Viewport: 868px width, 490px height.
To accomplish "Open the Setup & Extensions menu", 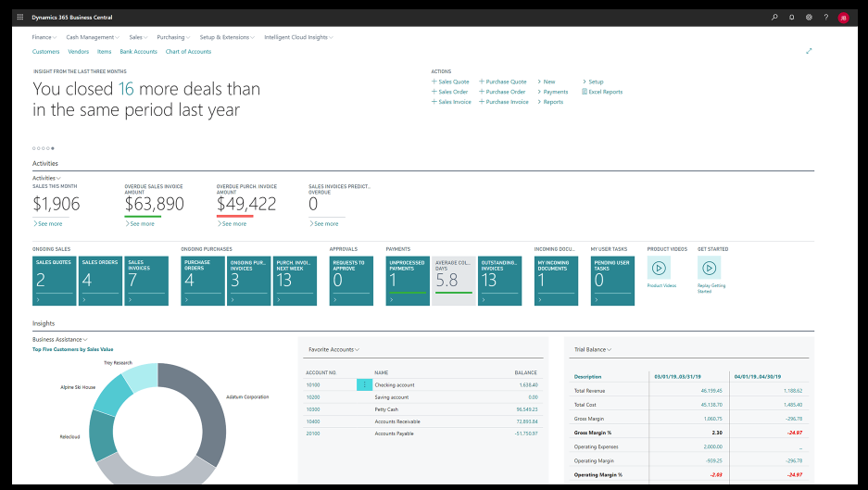I will pyautogui.click(x=227, y=37).
